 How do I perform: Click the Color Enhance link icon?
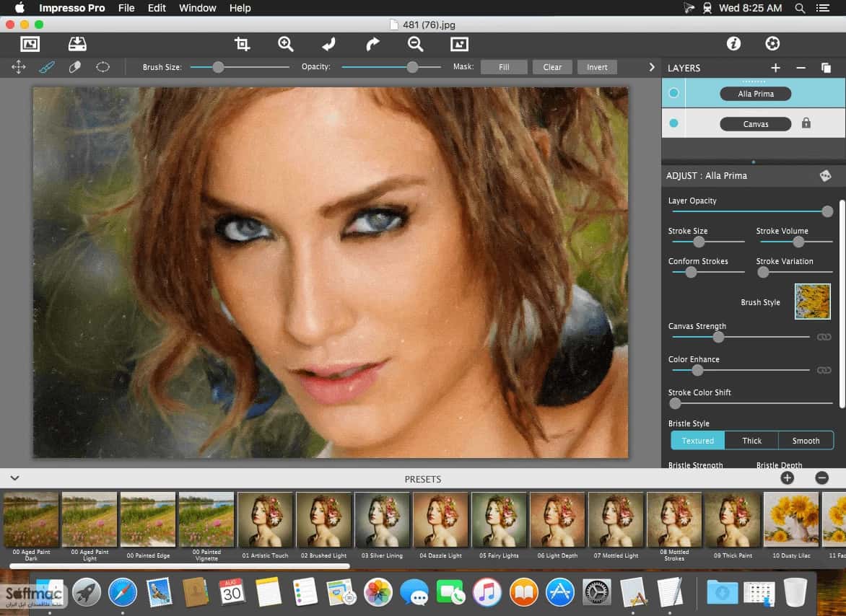click(x=824, y=370)
